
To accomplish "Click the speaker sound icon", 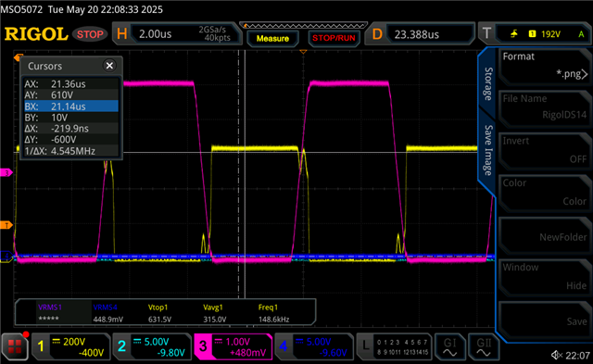I will (x=556, y=355).
